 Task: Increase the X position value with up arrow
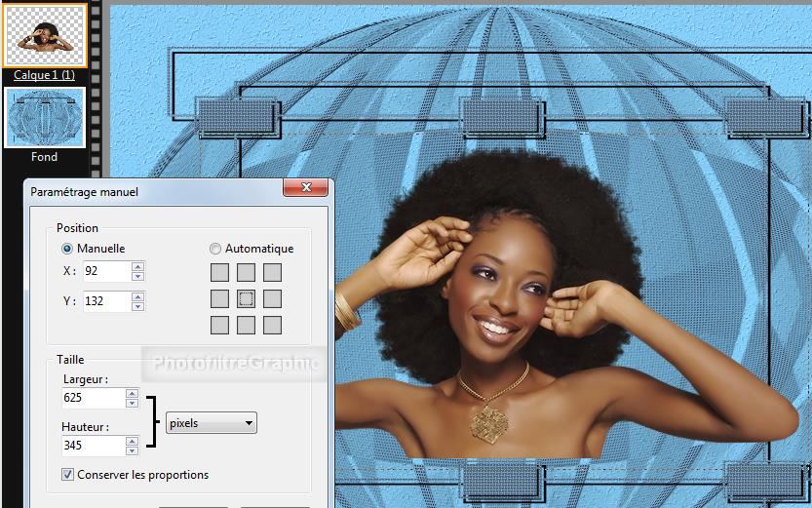pyautogui.click(x=137, y=267)
